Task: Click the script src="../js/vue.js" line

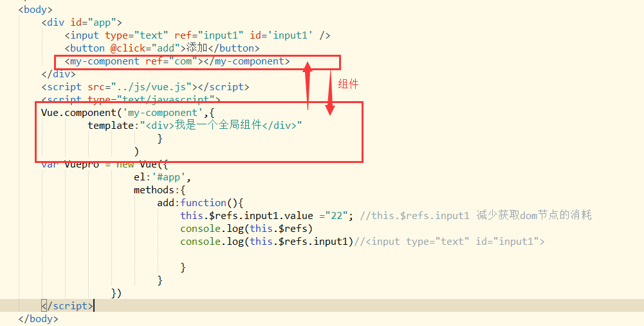Action: [x=145, y=87]
